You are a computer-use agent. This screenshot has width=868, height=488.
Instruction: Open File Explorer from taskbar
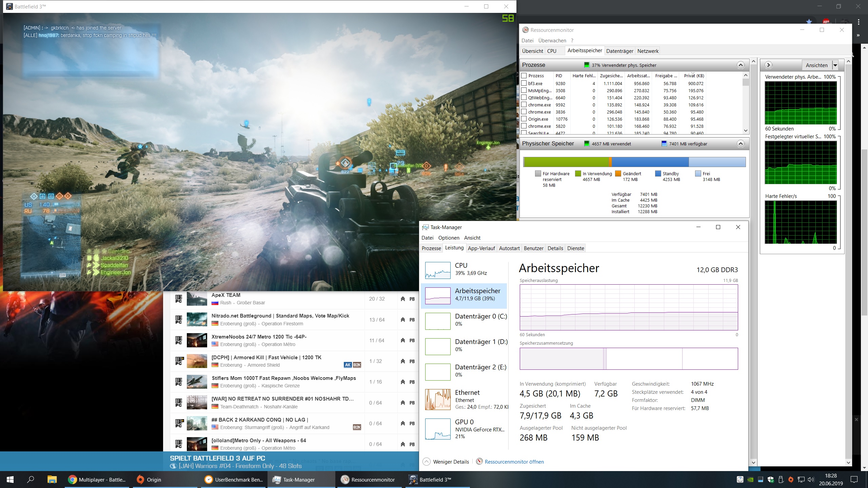coord(52,480)
